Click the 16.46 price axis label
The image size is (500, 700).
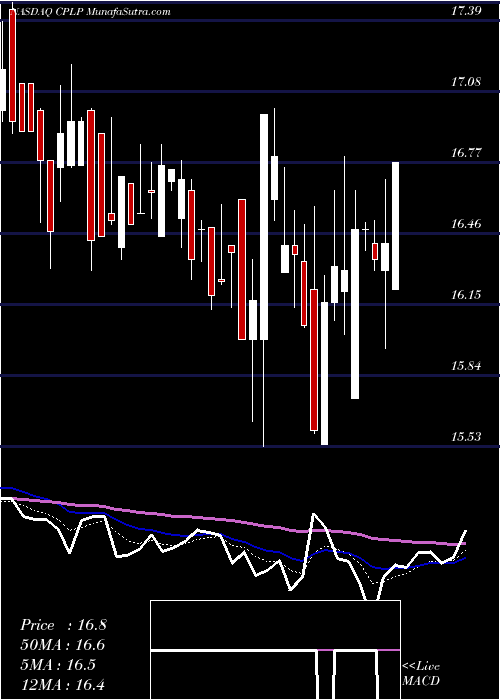[x=466, y=224]
